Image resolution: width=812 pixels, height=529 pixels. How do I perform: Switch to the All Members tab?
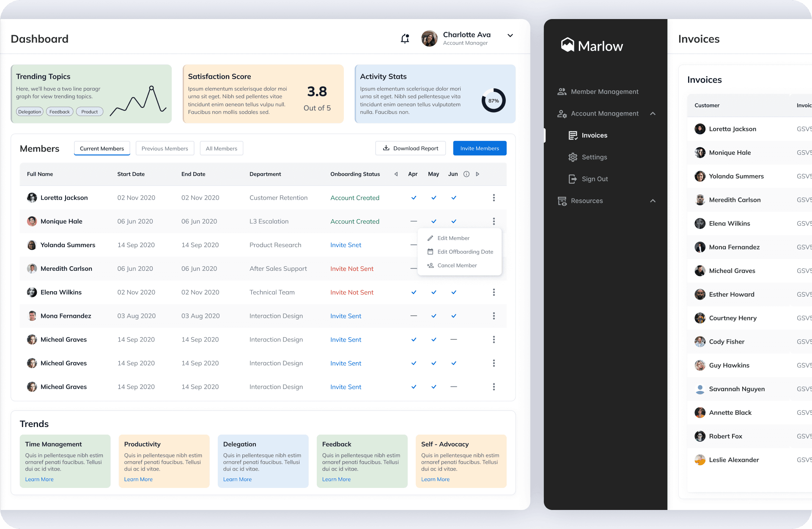[x=221, y=149]
